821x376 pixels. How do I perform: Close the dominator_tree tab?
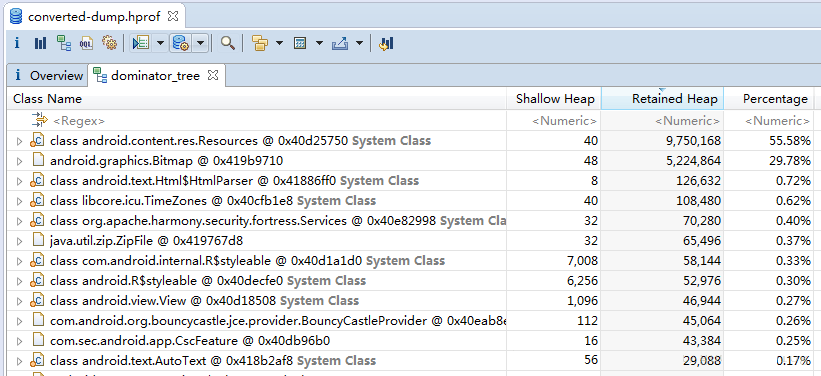tap(212, 75)
